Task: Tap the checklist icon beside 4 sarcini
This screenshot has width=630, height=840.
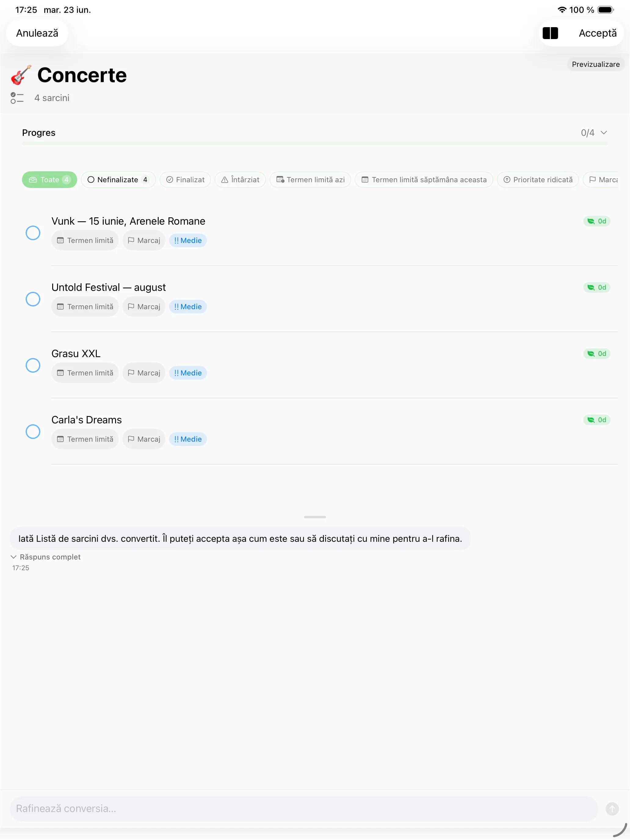Action: (17, 98)
